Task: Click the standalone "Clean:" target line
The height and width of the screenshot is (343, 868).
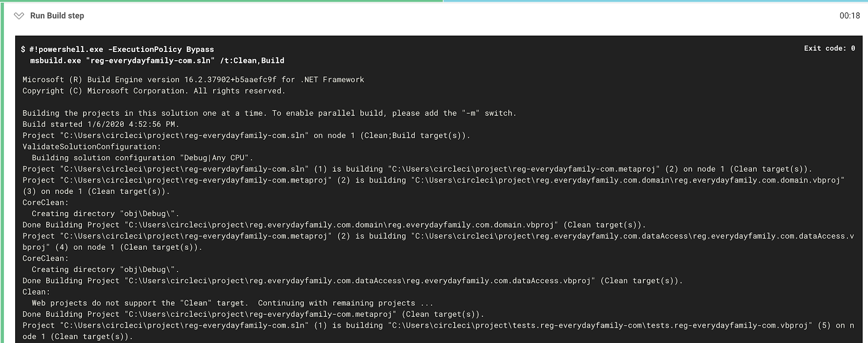Action: [x=36, y=292]
